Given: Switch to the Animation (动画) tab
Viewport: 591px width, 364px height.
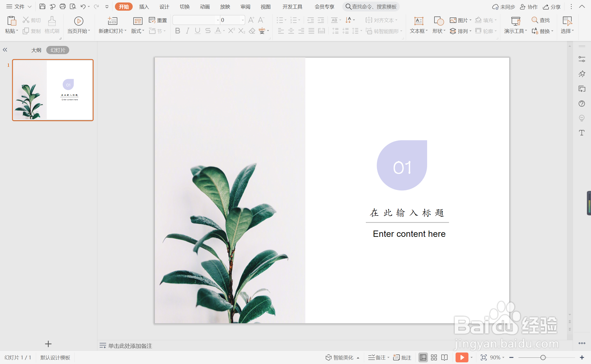Looking at the screenshot, I should tap(205, 7).
